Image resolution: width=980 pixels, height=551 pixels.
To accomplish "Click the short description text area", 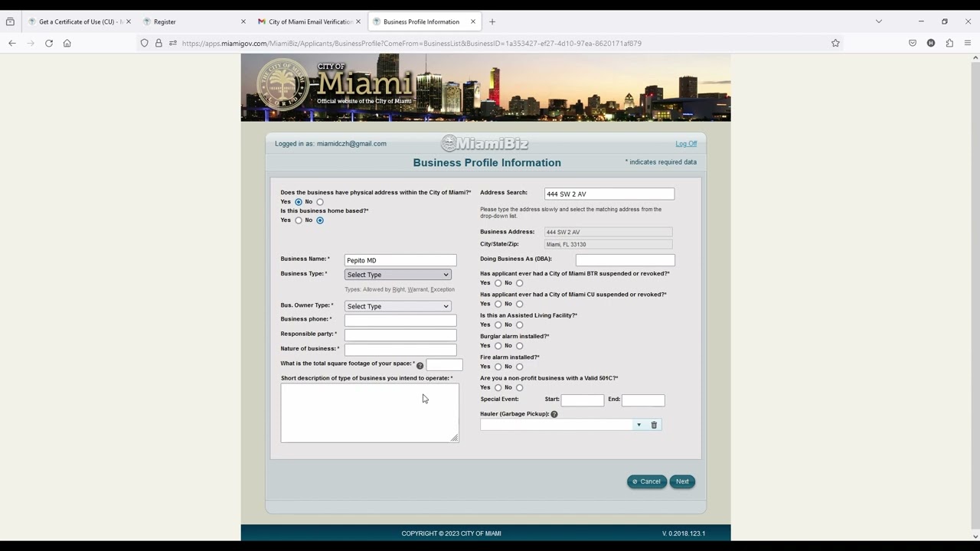I will click(370, 413).
